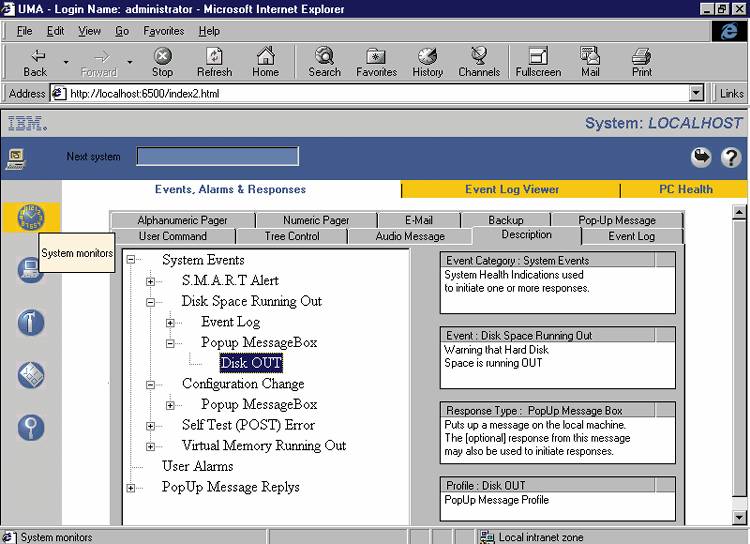Click the System monitors clock icon

[30, 217]
